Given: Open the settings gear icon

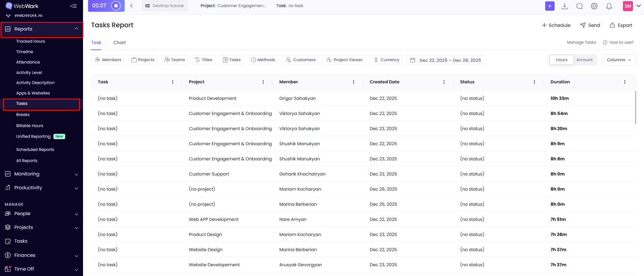Looking at the screenshot, I should (594, 6).
